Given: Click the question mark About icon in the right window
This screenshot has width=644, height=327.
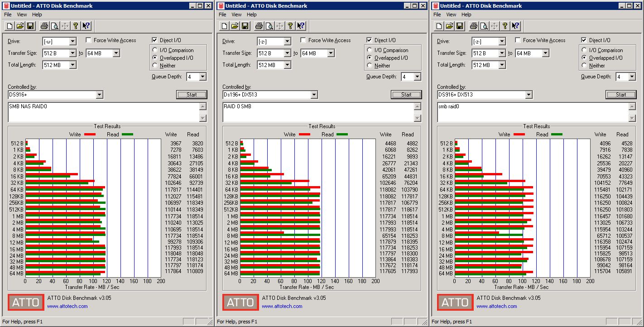Looking at the screenshot, I should coord(505,26).
